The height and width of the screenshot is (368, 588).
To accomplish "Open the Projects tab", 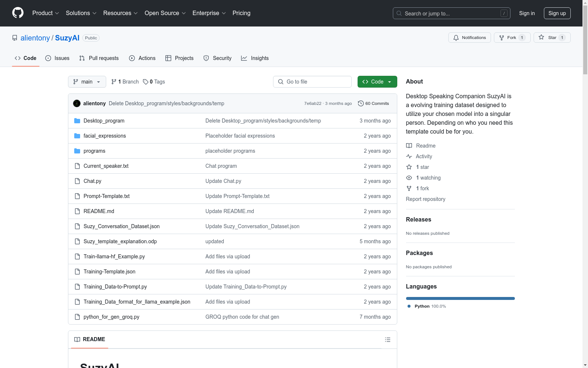I will 179,58.
